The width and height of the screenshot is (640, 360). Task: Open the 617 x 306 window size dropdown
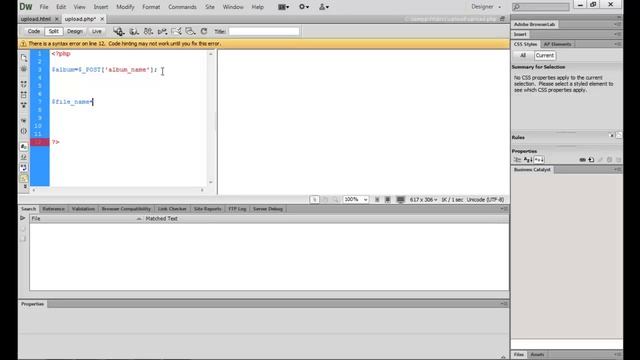[x=423, y=200]
